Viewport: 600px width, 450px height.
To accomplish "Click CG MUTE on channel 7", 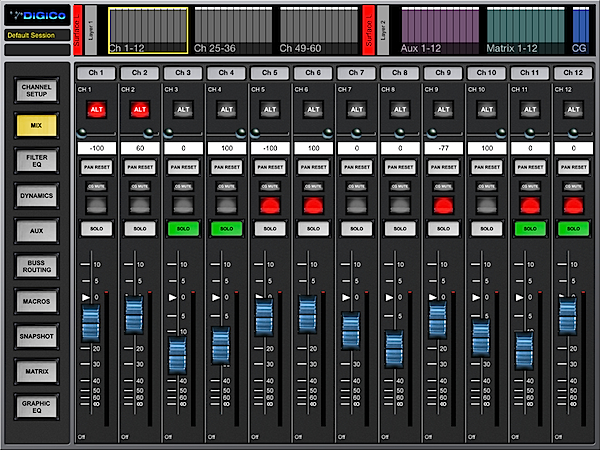I will pyautogui.click(x=357, y=187).
